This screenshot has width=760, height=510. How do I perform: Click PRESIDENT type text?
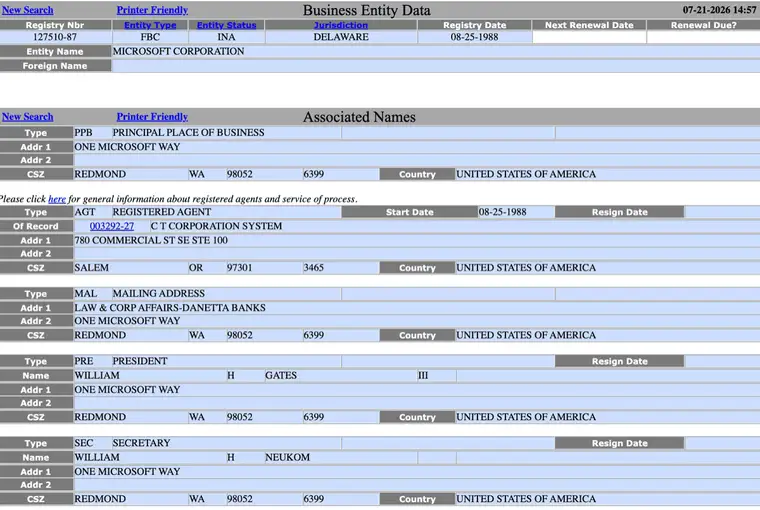click(x=140, y=361)
